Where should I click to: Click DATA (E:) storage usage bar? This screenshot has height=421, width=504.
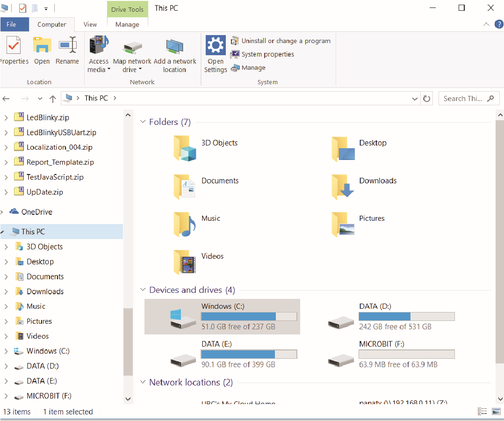249,354
